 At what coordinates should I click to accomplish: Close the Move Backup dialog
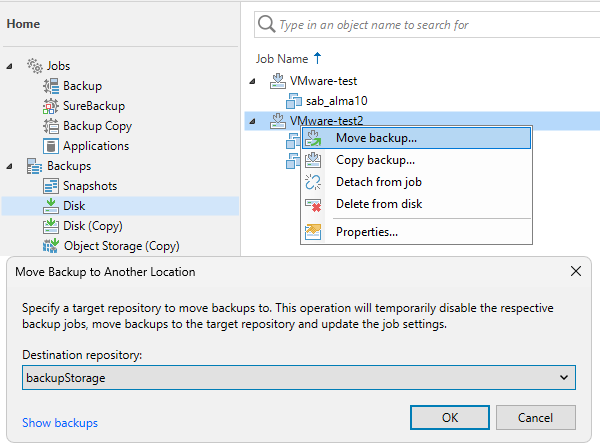coord(576,271)
